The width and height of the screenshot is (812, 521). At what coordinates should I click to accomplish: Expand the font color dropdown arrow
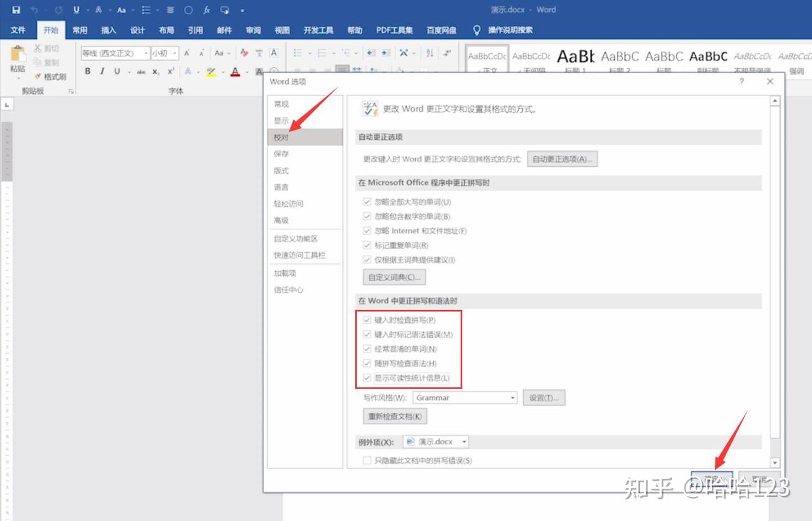(247, 72)
